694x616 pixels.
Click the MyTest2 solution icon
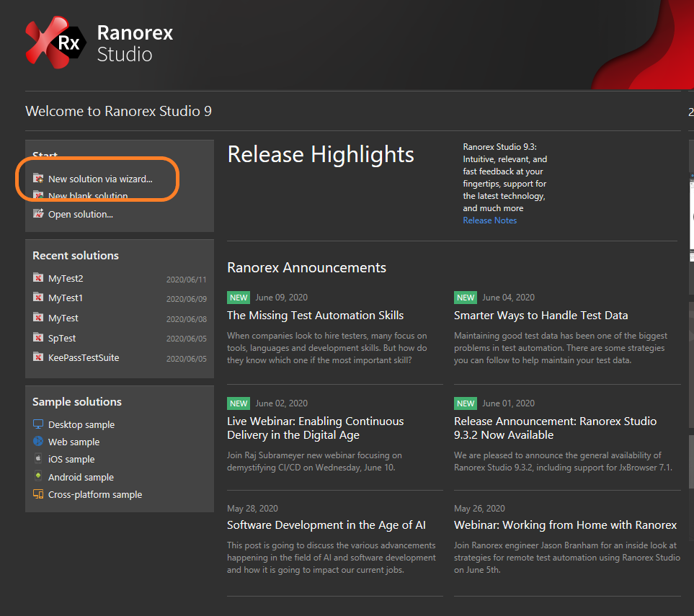pos(38,277)
